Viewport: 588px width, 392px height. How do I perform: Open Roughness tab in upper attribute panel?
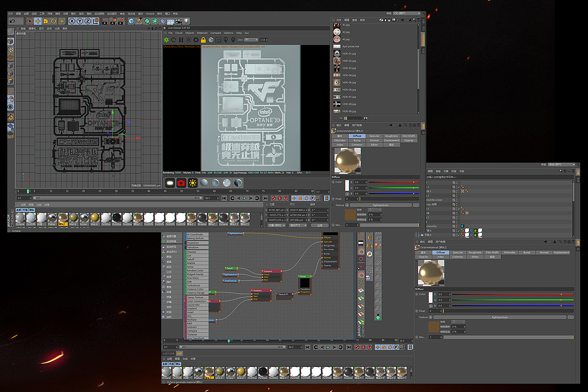(392, 136)
